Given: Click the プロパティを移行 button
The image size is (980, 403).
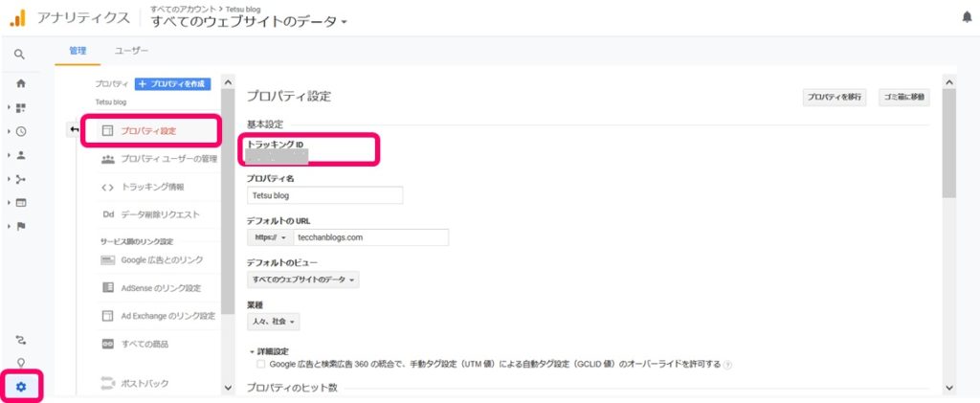Looking at the screenshot, I should pyautogui.click(x=834, y=98).
